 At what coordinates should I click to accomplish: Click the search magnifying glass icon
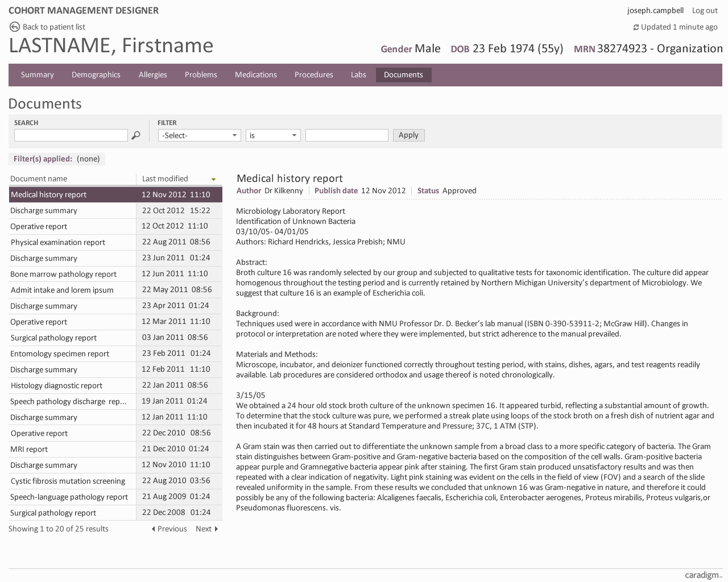click(x=136, y=135)
